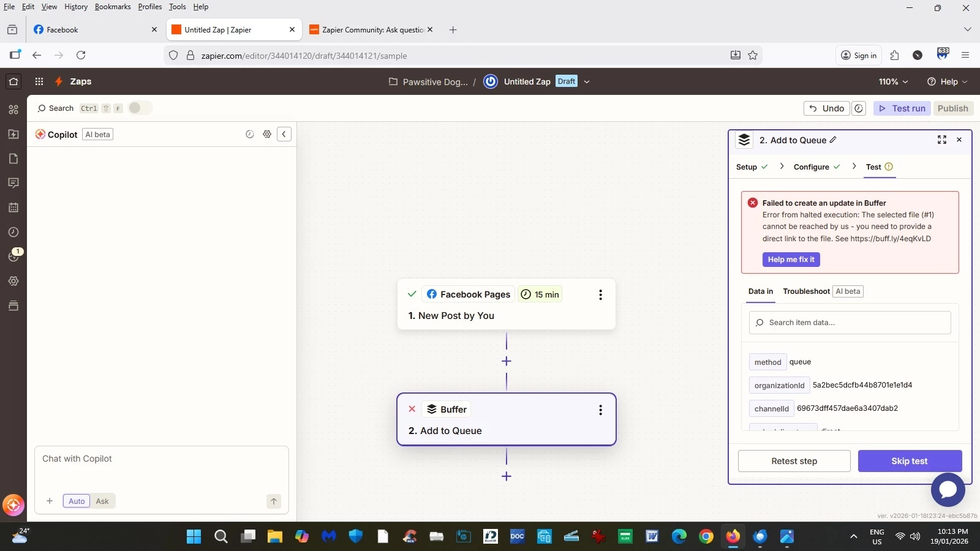Image resolution: width=980 pixels, height=551 pixels.
Task: Open the Tools menu
Action: click(178, 7)
